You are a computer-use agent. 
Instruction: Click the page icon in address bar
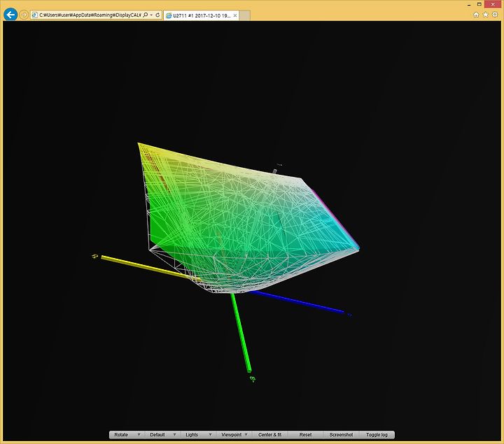[x=34, y=15]
